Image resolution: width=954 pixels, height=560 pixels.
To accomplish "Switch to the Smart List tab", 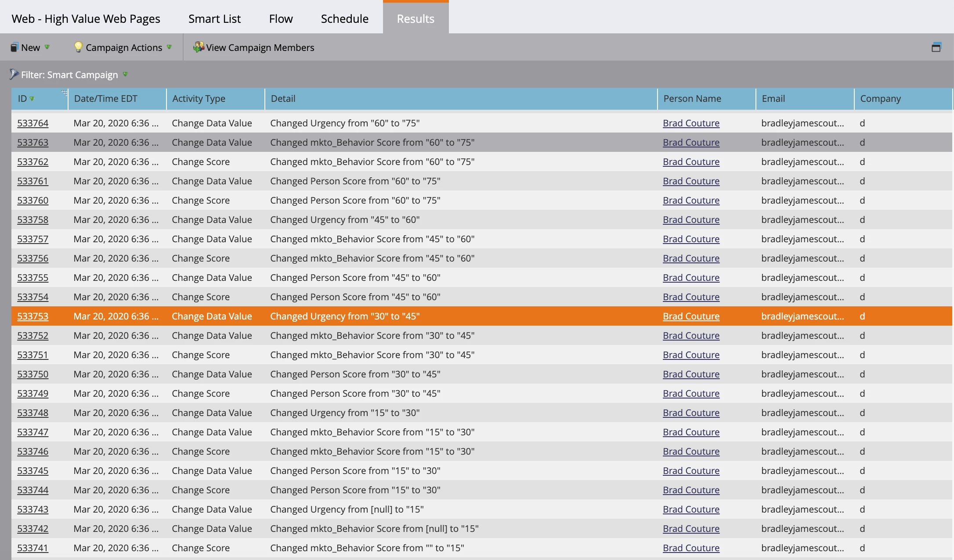I will click(x=214, y=19).
